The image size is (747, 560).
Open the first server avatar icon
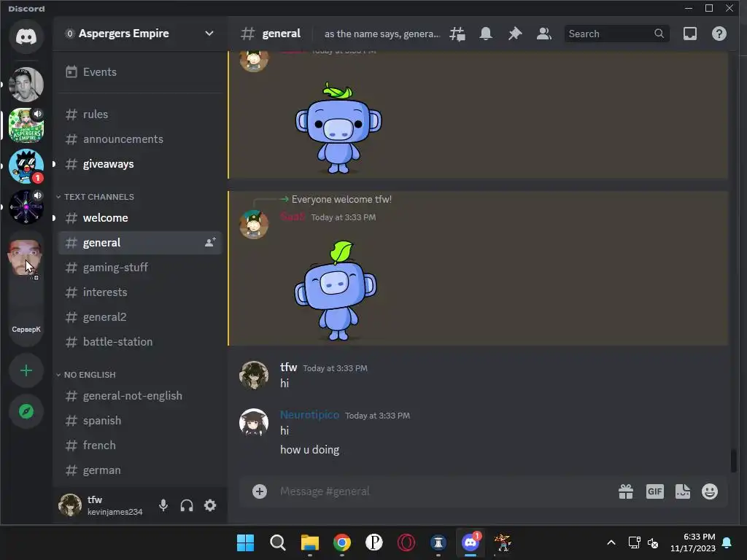pos(26,85)
